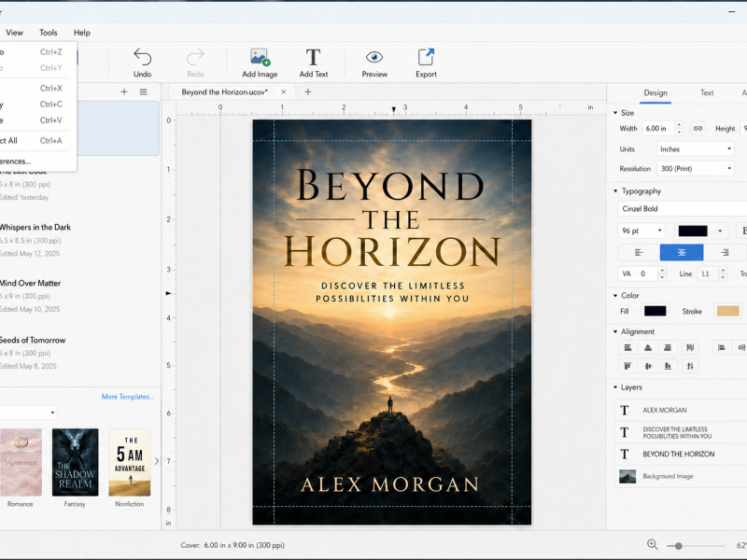Show next templates with chevron arrow

(x=156, y=461)
